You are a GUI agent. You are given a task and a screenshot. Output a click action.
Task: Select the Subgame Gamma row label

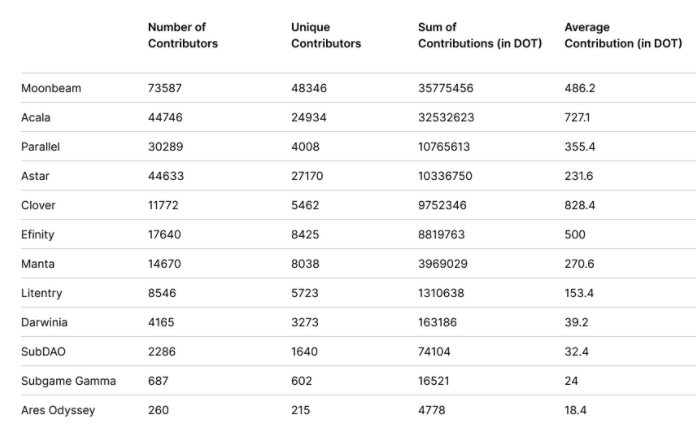[x=68, y=381]
